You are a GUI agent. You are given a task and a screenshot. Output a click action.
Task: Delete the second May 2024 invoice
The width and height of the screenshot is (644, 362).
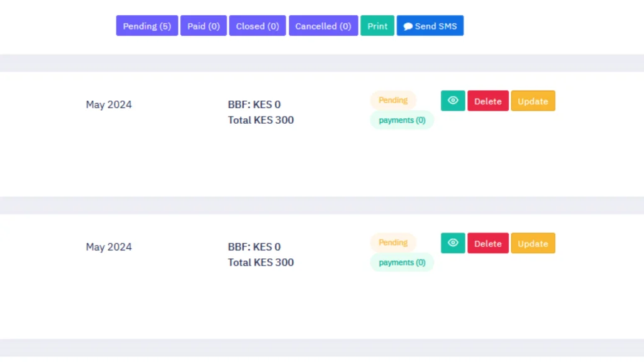click(x=488, y=243)
